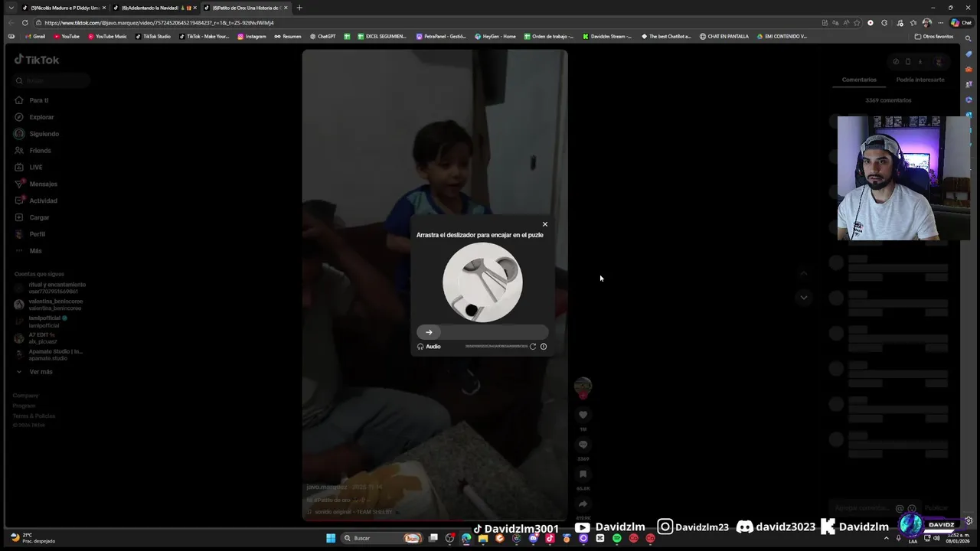Open the captcha info icon
Viewport: 980px width, 551px height.
tap(544, 347)
